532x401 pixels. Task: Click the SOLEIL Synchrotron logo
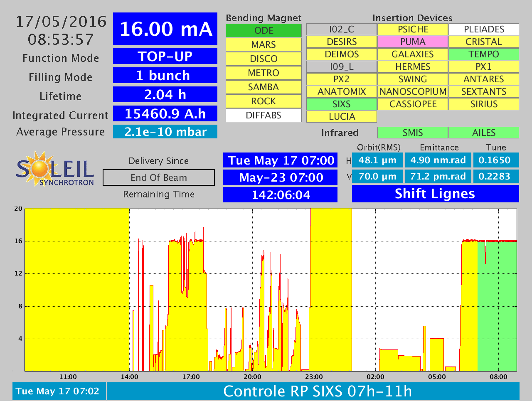tap(55, 169)
